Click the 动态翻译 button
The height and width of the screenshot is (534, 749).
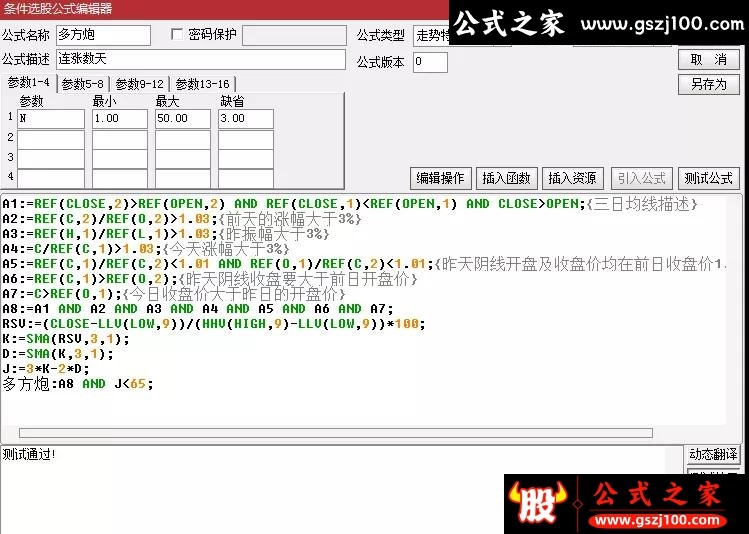click(x=713, y=454)
